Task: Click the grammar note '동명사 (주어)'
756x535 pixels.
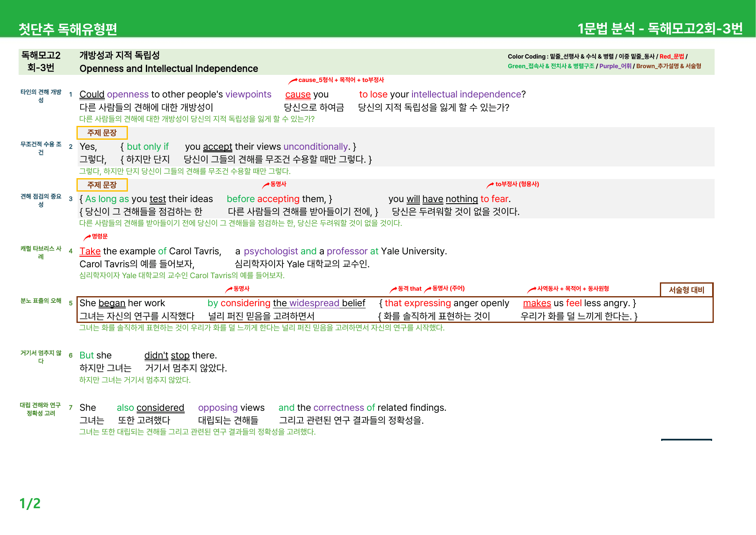Action: click(448, 288)
